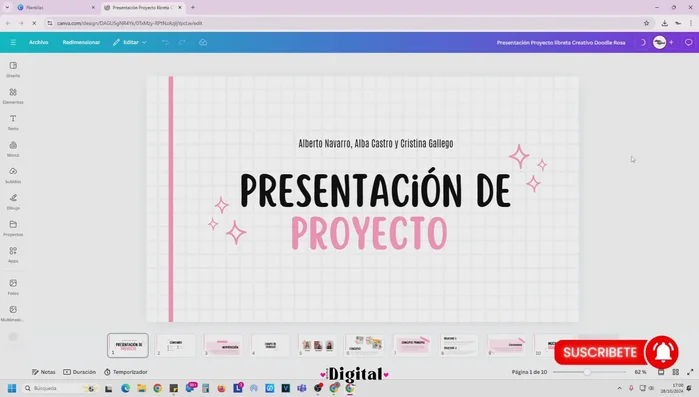Open Microsoft Teams from the taskbar
The width and height of the screenshot is (699, 397).
tap(302, 388)
